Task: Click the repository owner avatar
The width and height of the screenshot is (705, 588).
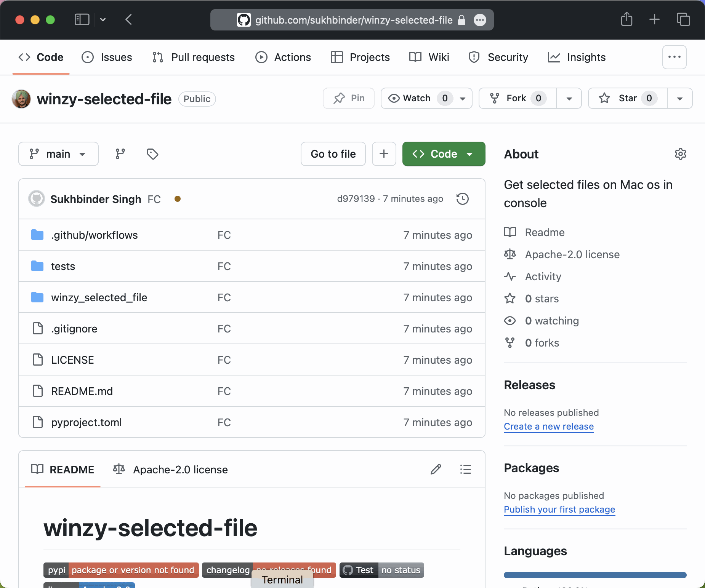Action: click(21, 99)
